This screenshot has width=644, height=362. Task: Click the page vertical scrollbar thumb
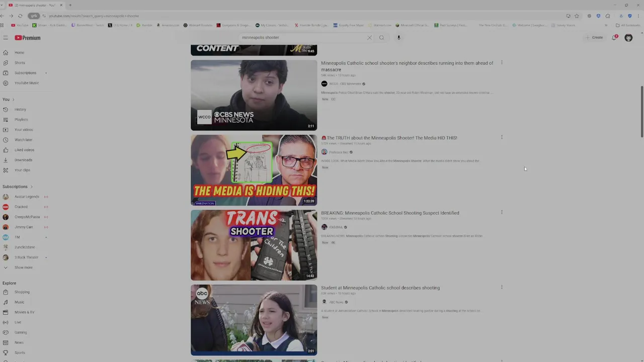(641, 111)
